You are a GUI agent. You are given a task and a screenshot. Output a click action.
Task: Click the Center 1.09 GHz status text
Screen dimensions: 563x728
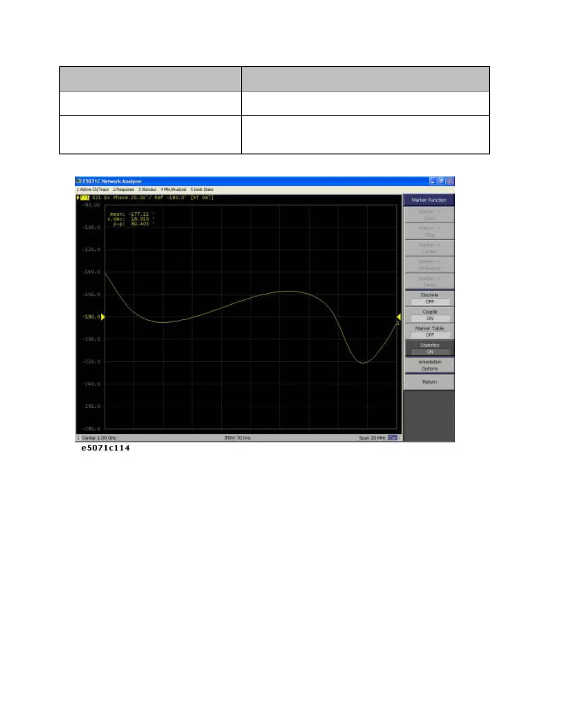[99, 438]
